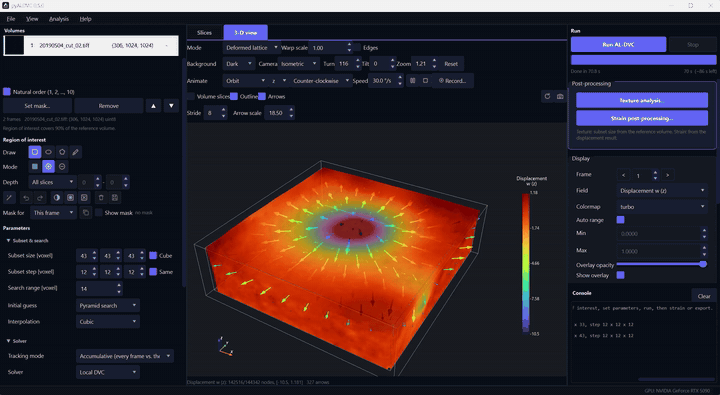This screenshot has height=395, width=720.
Task: Choose the filled-square region mode
Action: click(x=35, y=167)
